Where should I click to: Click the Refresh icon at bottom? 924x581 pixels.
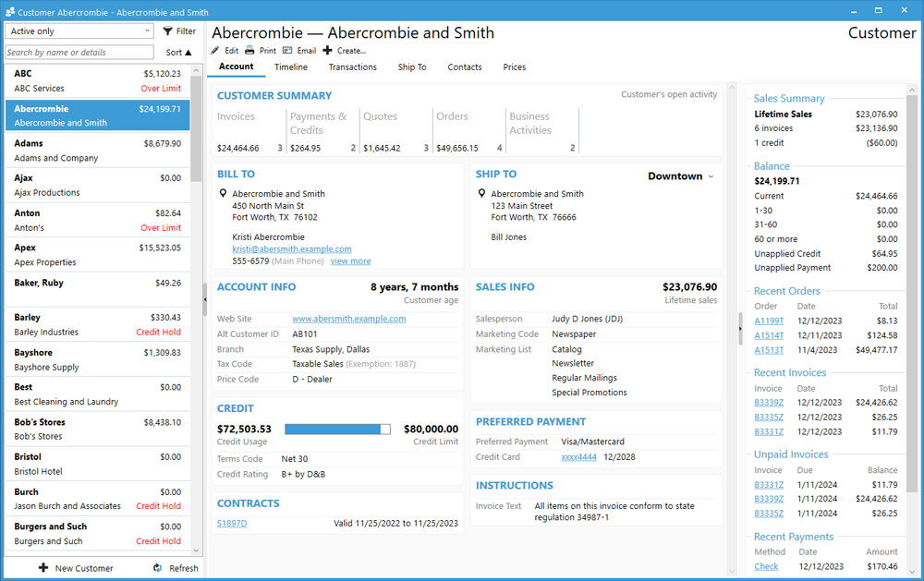point(158,568)
